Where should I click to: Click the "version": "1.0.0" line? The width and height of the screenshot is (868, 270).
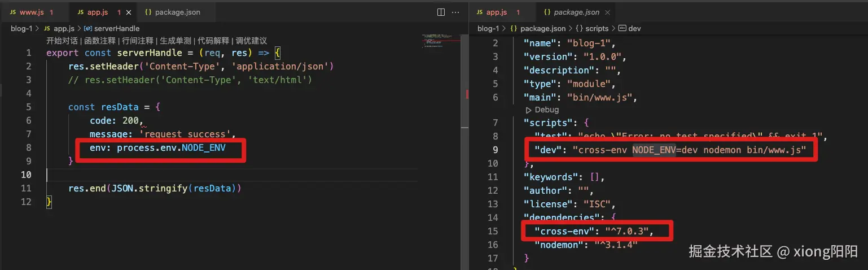pyautogui.click(x=575, y=56)
